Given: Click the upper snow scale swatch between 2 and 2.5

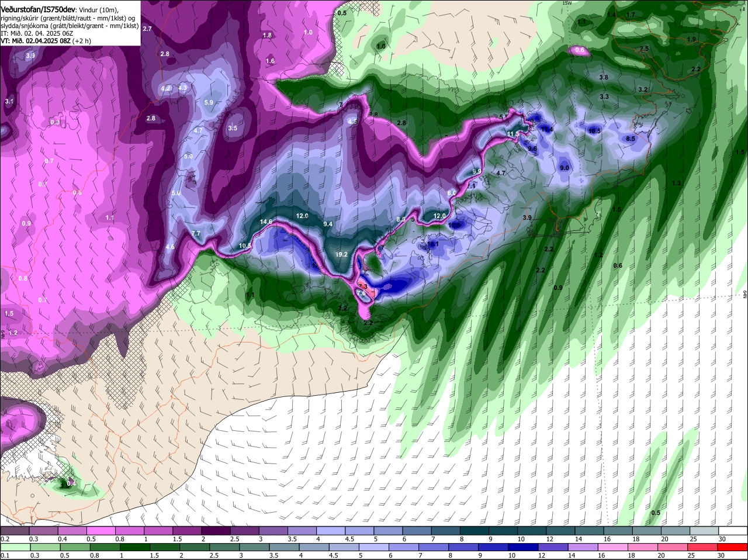Looking at the screenshot, I should point(216,531).
